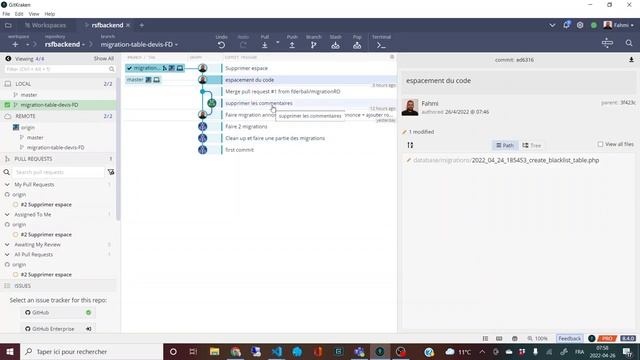Screen dimensions: 640x360
Task: Click the Search pull requests field
Action: 59,172
